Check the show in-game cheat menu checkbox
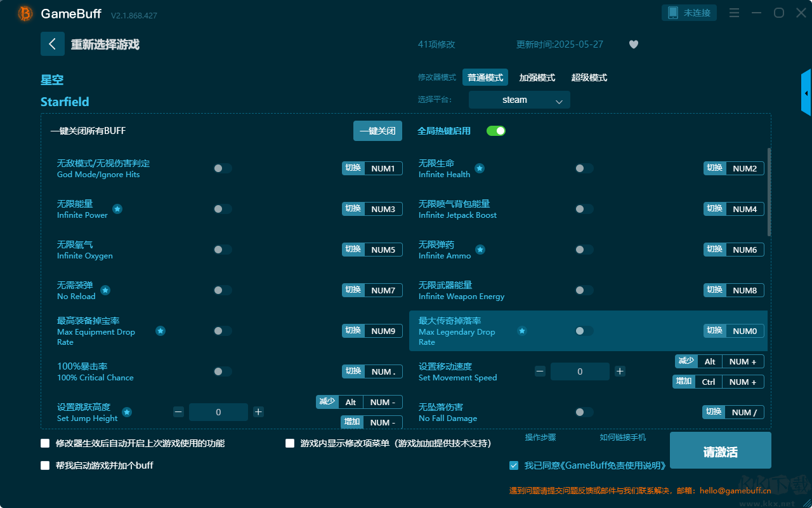Viewport: 812px width, 508px height. 290,443
